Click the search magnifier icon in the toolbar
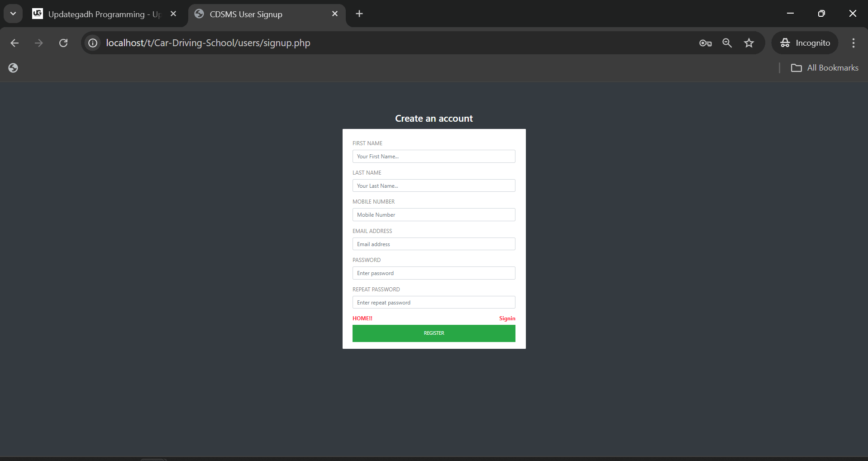 [727, 43]
